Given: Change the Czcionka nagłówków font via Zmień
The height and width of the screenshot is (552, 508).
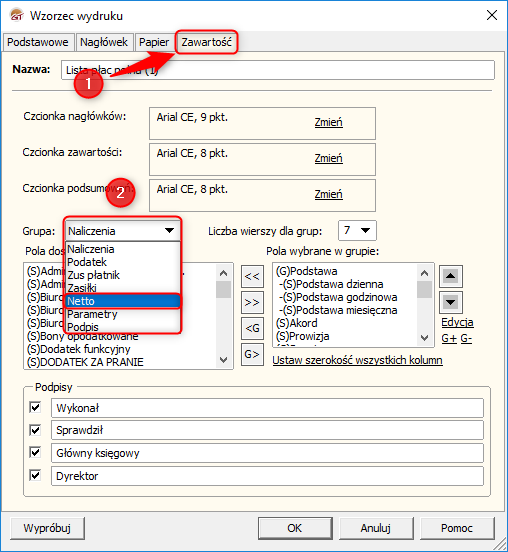Looking at the screenshot, I should [x=328, y=122].
